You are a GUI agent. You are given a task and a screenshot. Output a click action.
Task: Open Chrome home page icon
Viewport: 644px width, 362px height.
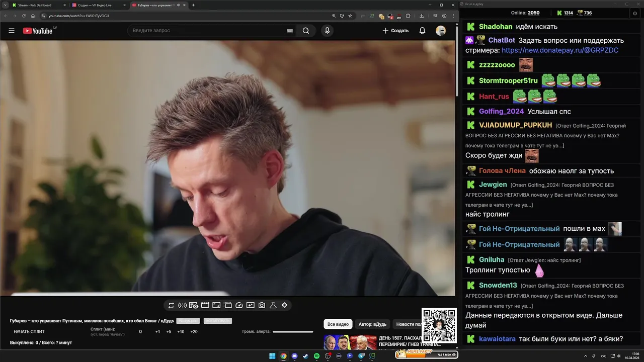tap(33, 16)
